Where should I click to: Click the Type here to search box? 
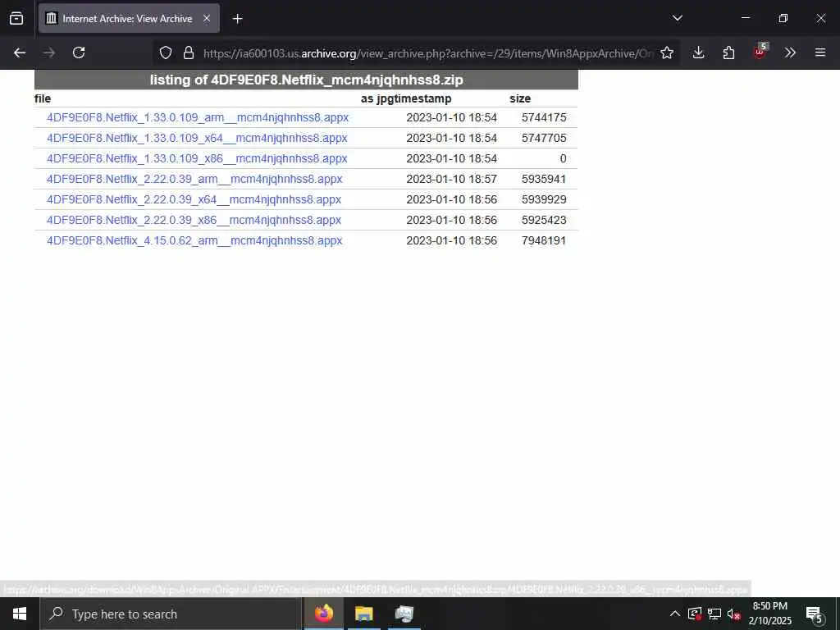click(x=171, y=614)
